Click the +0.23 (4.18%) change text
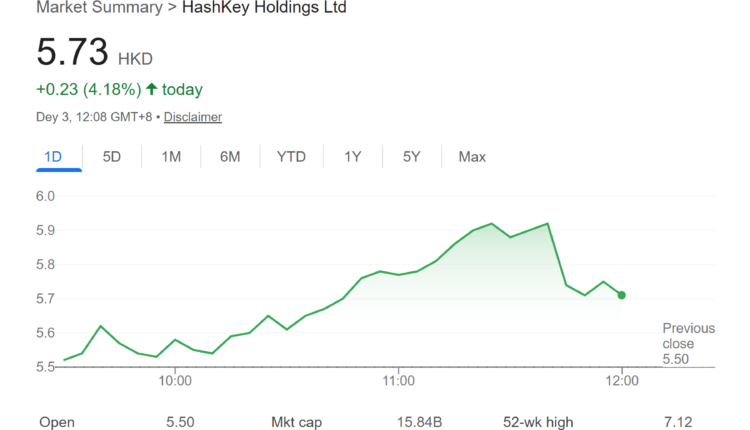The height and width of the screenshot is (430, 750). 89,90
